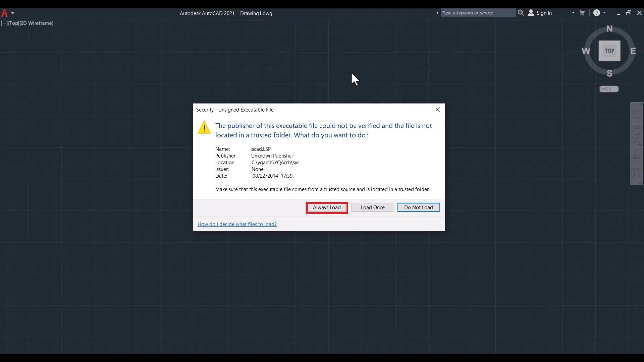Screen dimensions: 644x362
Task: Click the search magnifier icon
Action: (x=521, y=13)
